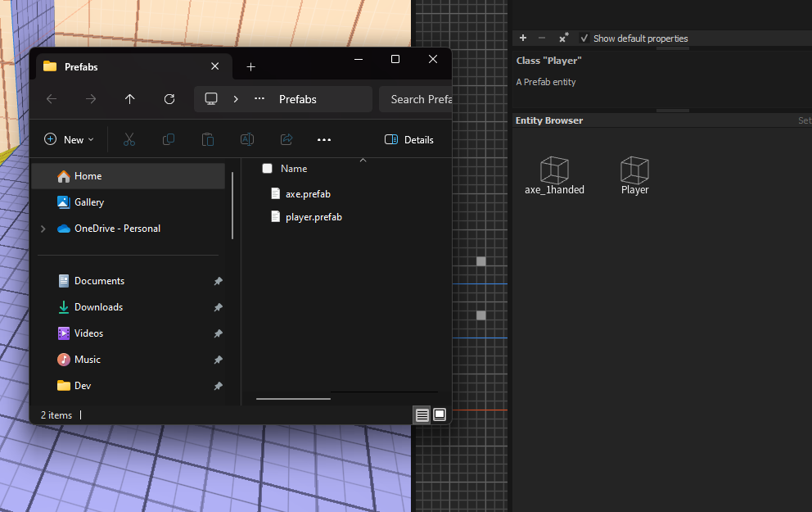Click the '2 items' status bar text
The height and width of the screenshot is (512, 812).
pos(56,415)
